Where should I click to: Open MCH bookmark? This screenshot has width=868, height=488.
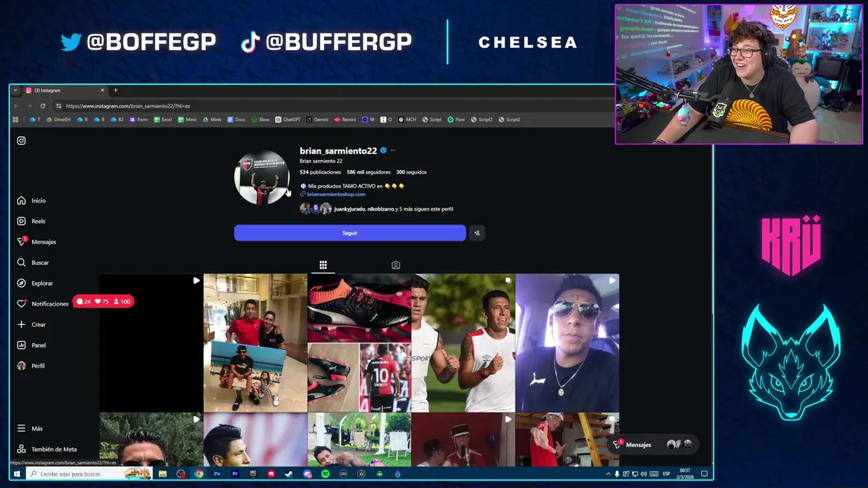point(408,119)
